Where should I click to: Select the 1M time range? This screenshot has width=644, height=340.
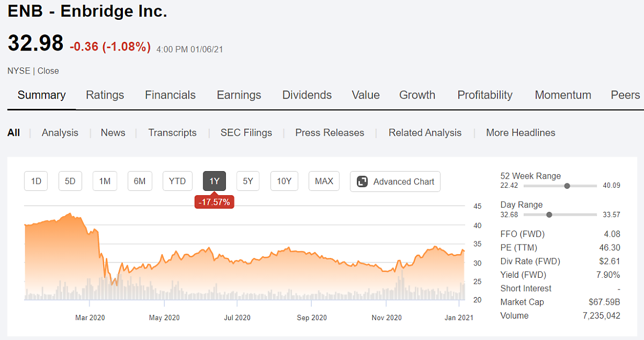click(105, 181)
